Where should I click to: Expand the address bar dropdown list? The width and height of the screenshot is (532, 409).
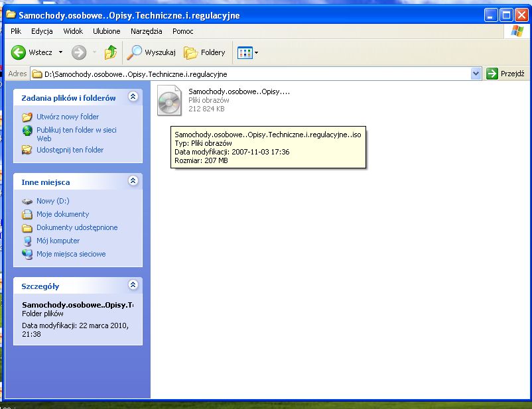[475, 74]
